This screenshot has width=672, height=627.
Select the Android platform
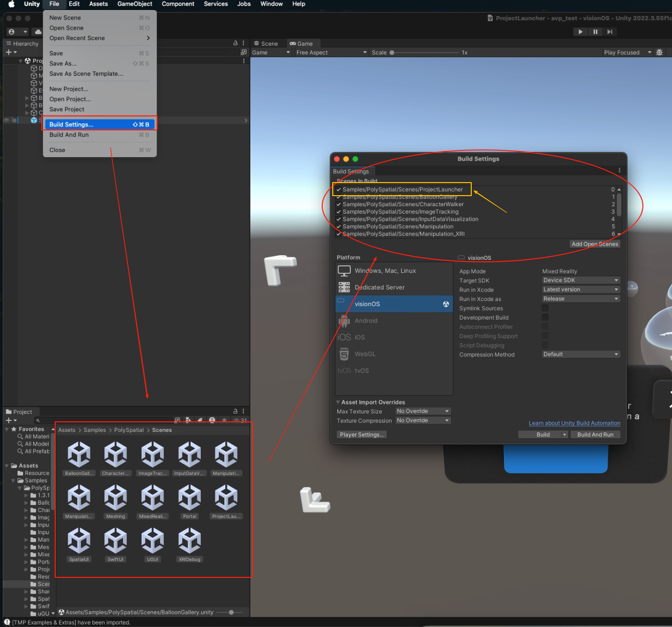(394, 321)
